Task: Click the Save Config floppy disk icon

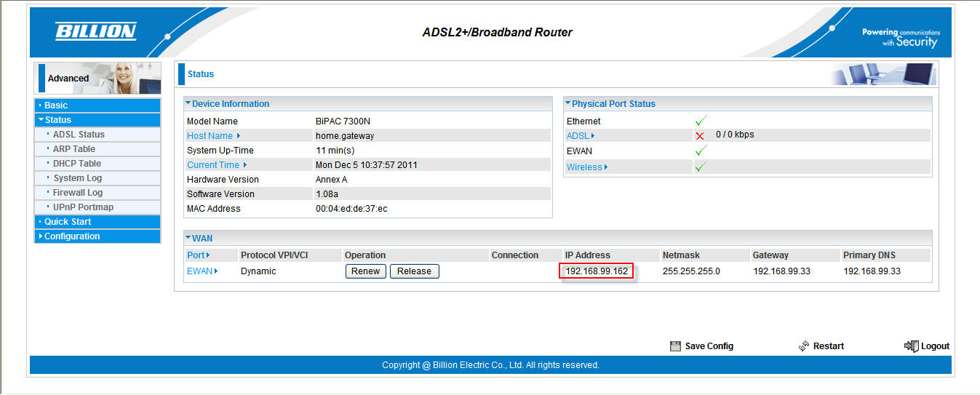Action: (x=675, y=346)
